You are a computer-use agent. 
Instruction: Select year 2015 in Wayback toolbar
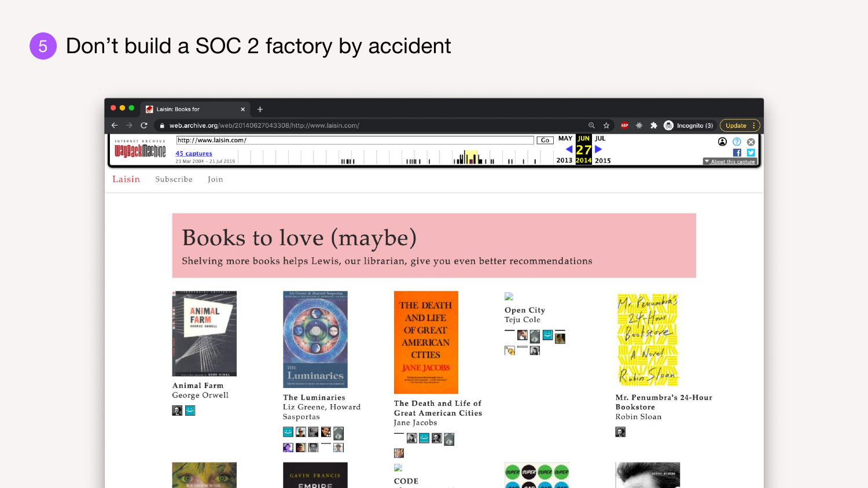coord(603,161)
